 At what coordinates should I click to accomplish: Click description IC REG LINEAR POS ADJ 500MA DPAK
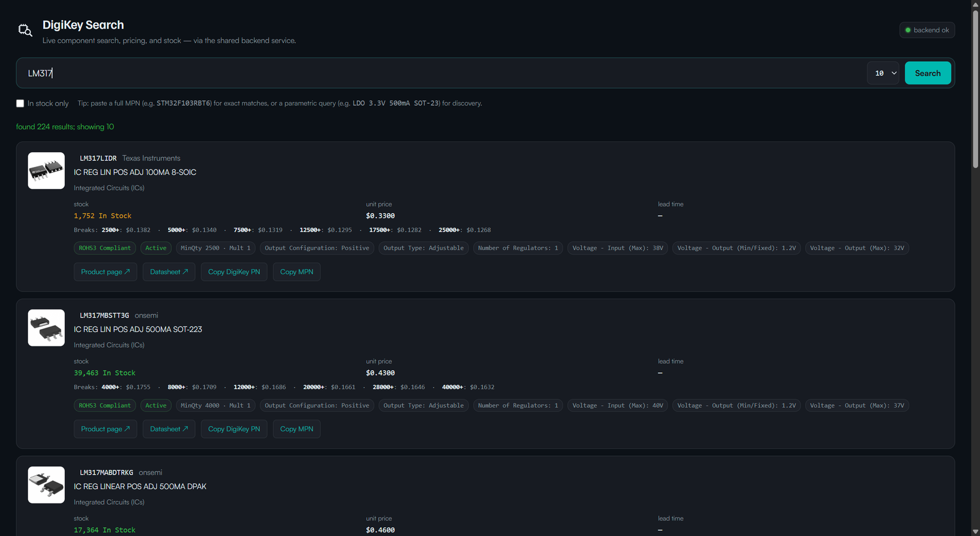click(x=140, y=486)
